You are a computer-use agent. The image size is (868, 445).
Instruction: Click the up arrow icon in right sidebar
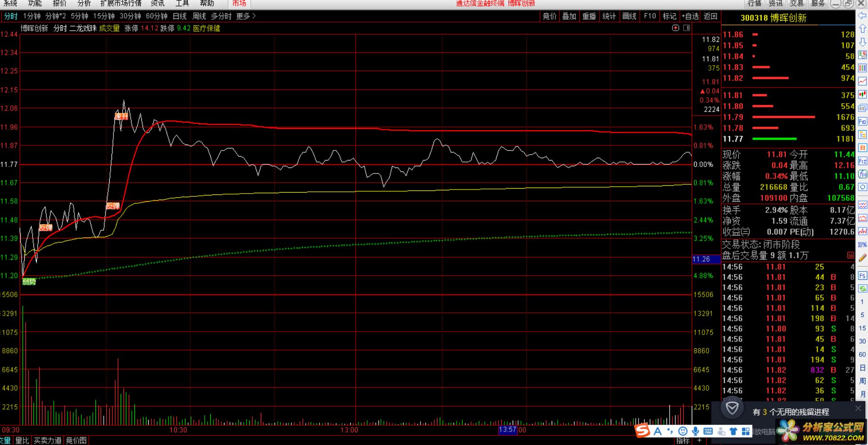(862, 28)
